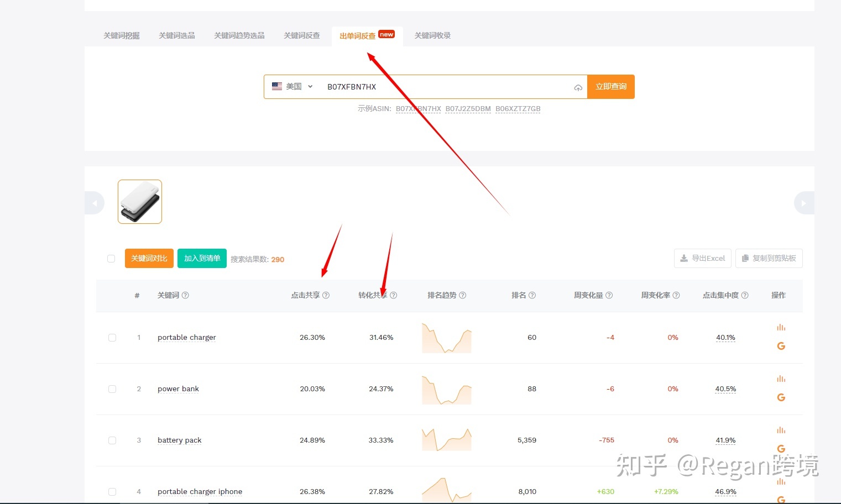Open the 关键词收录 tab

tap(432, 36)
